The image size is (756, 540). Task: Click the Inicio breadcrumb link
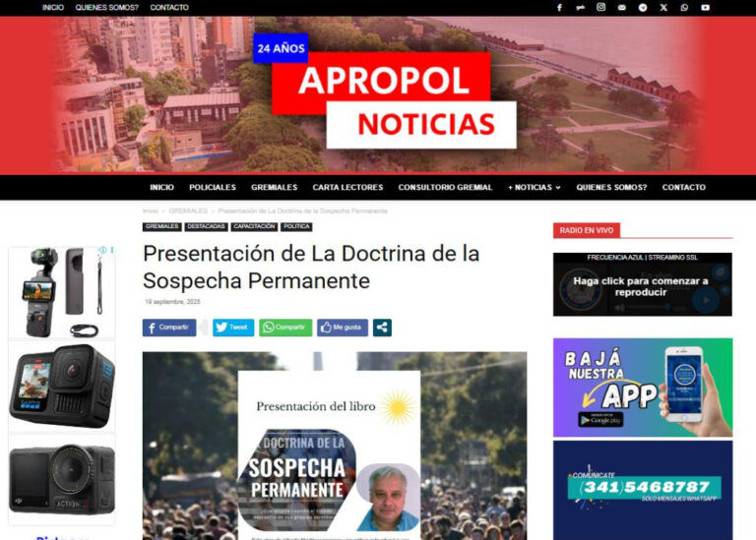point(151,211)
